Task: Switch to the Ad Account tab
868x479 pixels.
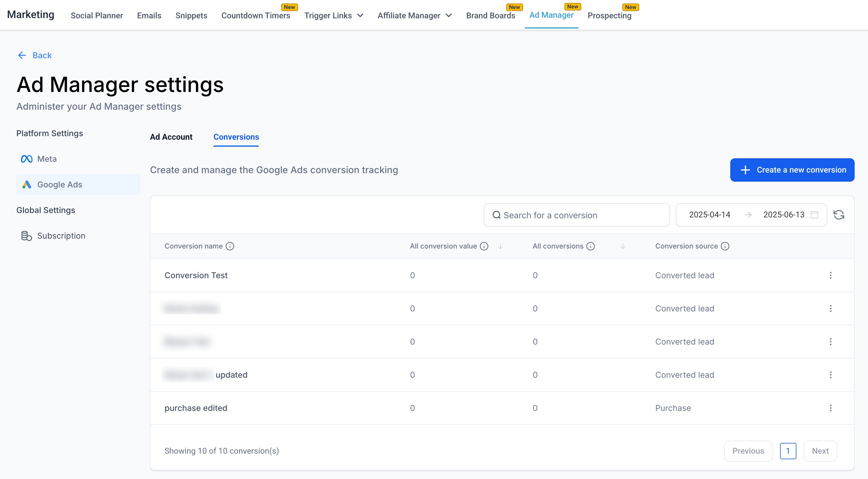Action: coord(171,137)
